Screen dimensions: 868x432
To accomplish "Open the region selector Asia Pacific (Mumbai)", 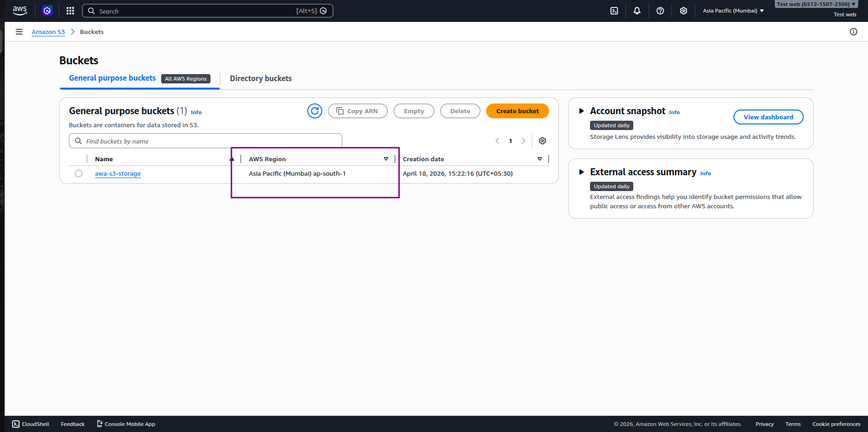I will [733, 11].
